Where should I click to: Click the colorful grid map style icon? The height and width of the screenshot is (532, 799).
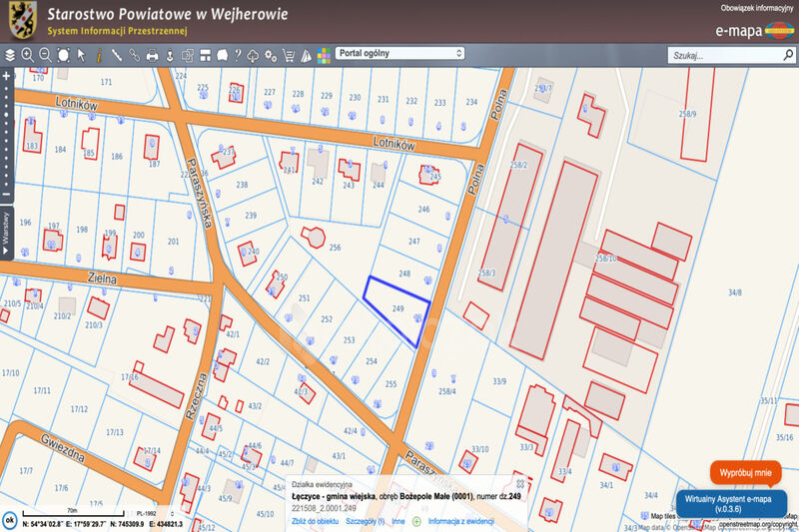point(324,54)
